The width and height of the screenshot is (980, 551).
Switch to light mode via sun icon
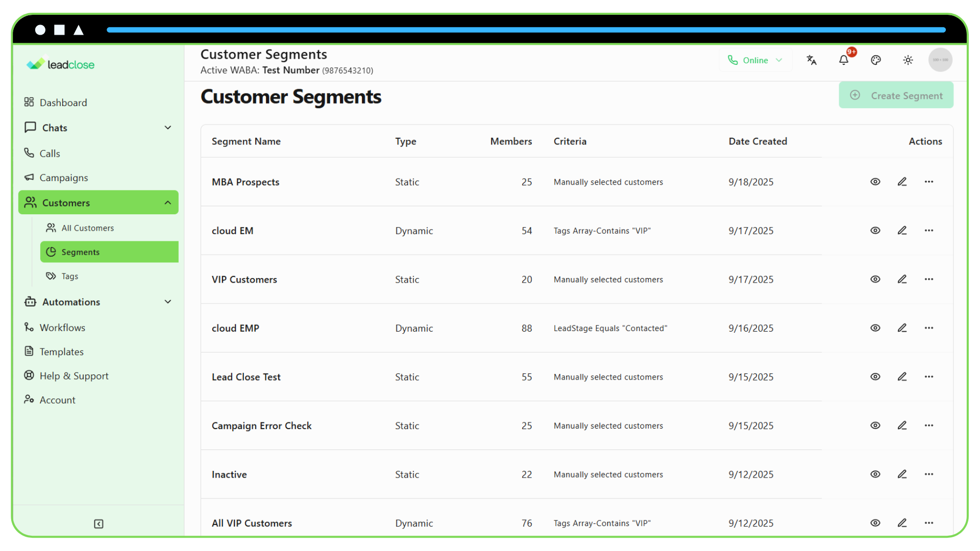(908, 60)
